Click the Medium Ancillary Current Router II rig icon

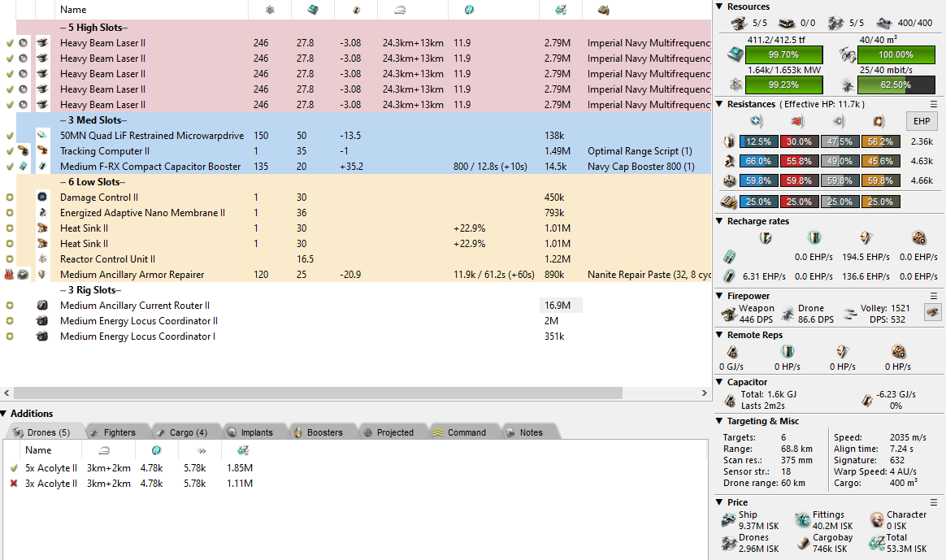[x=42, y=306]
